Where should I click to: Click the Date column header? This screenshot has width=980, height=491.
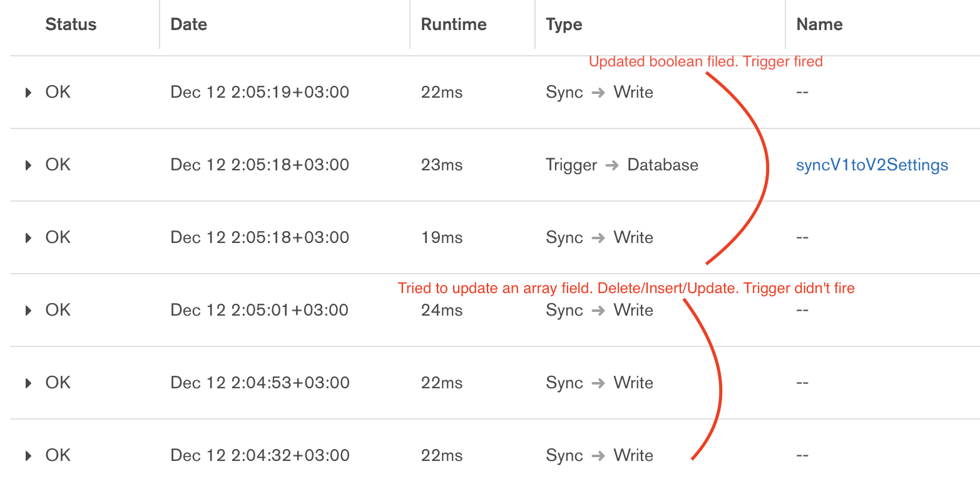tap(188, 24)
